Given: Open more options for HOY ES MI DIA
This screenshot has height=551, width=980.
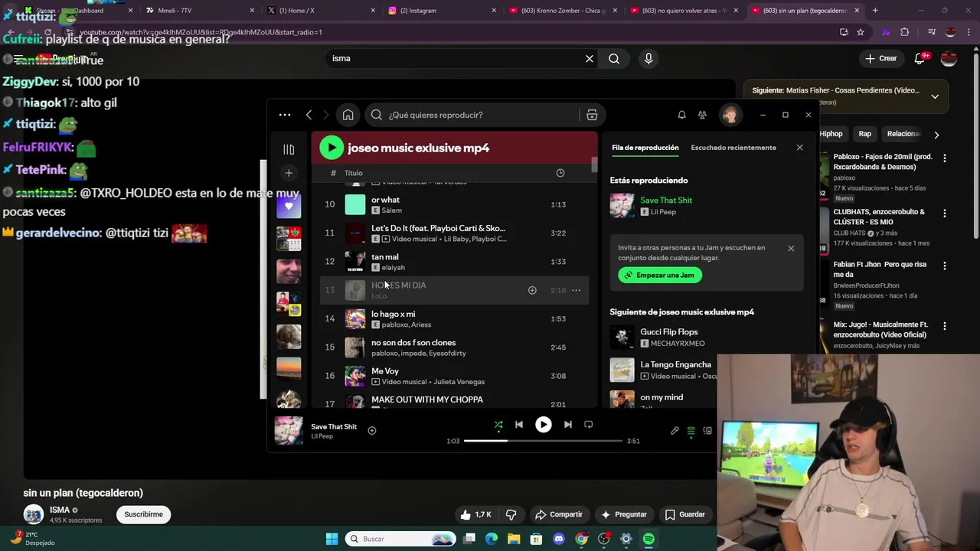Looking at the screenshot, I should pos(576,290).
